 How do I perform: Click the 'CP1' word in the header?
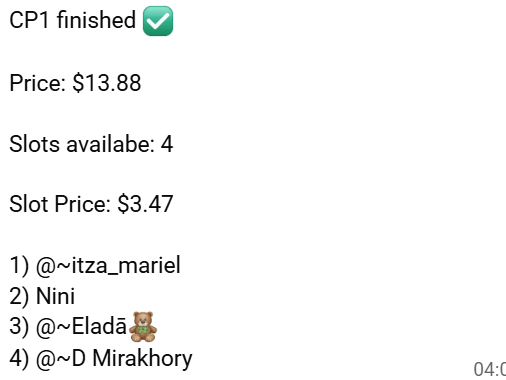tap(30, 20)
